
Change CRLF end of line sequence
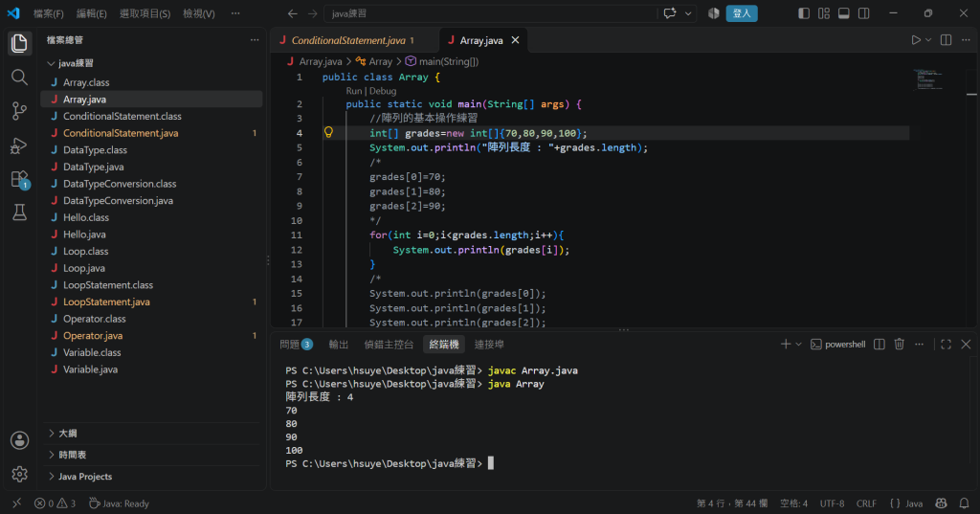[866, 503]
